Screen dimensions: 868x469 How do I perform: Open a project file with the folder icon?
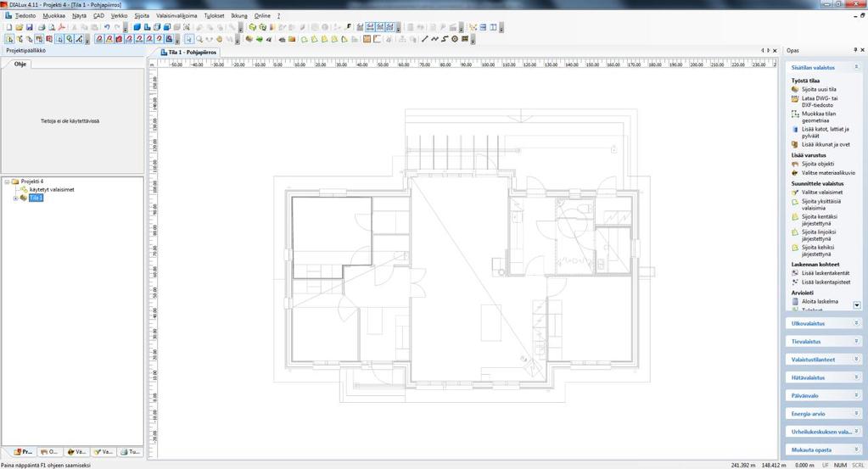(19, 27)
